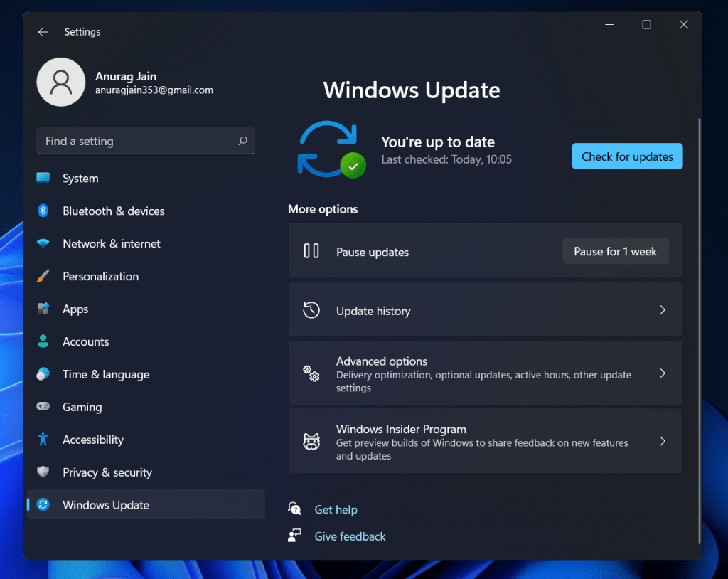Image resolution: width=728 pixels, height=579 pixels.
Task: Click Pause for 1 week
Action: [x=616, y=251]
